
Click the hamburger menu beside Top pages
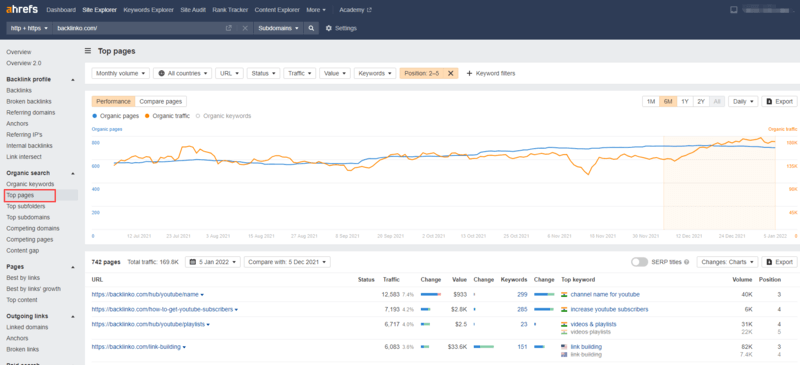click(88, 51)
